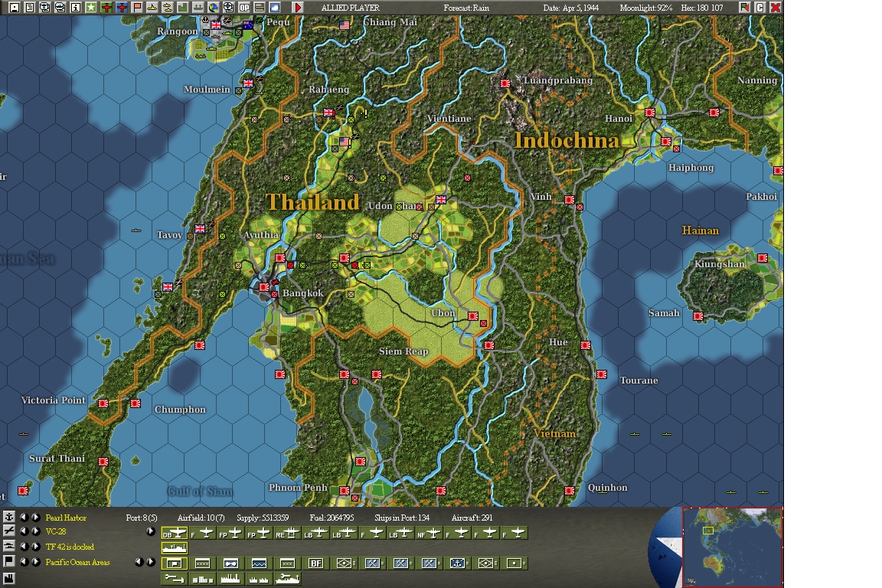Click the globe toolbar icon
The height and width of the screenshot is (588, 882).
(214, 8)
